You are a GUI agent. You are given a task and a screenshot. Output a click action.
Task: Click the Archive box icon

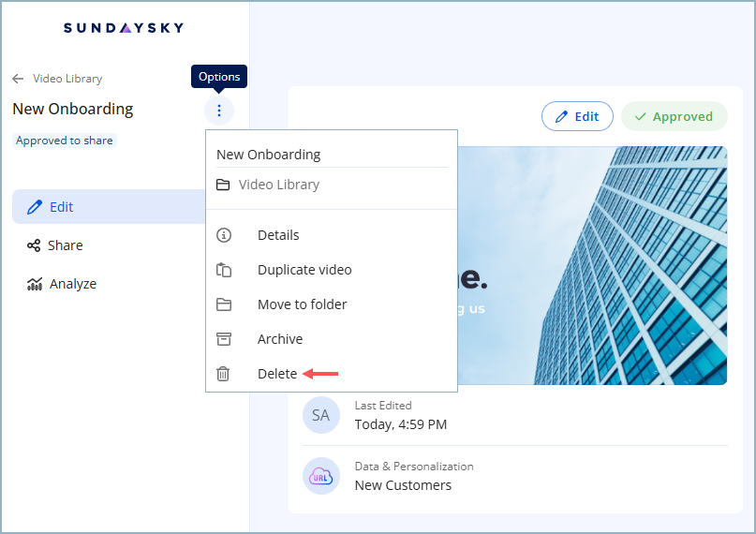coord(223,339)
